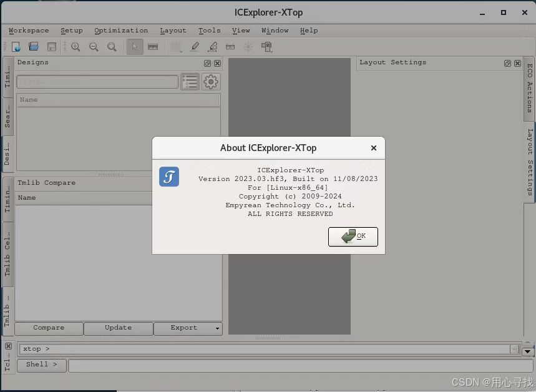Click the Compare button
536x392 pixels.
[x=49, y=328]
